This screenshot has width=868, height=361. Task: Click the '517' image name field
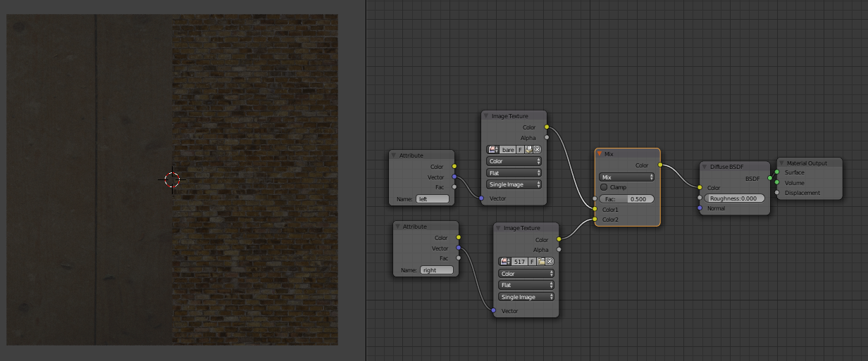[520, 262]
